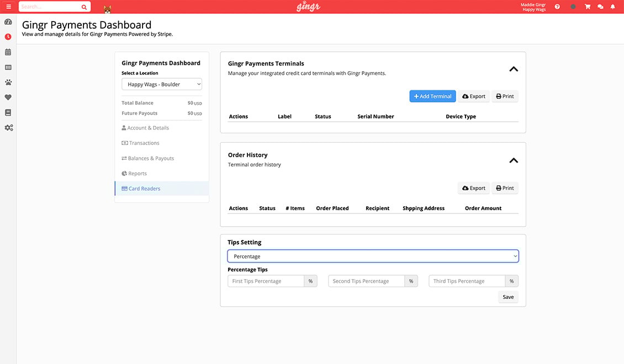The width and height of the screenshot is (624, 364).
Task: Open admin settings gears icon
Action: coord(8,127)
